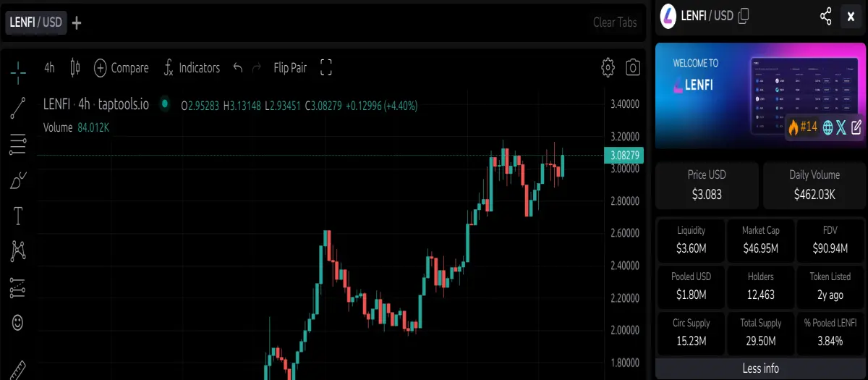Click the Welcome to LENFI banner
The width and height of the screenshot is (868, 380).
[759, 95]
